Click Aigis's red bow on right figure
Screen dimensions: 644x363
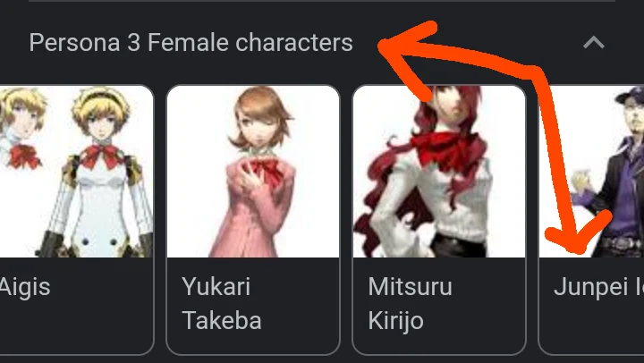100,156
